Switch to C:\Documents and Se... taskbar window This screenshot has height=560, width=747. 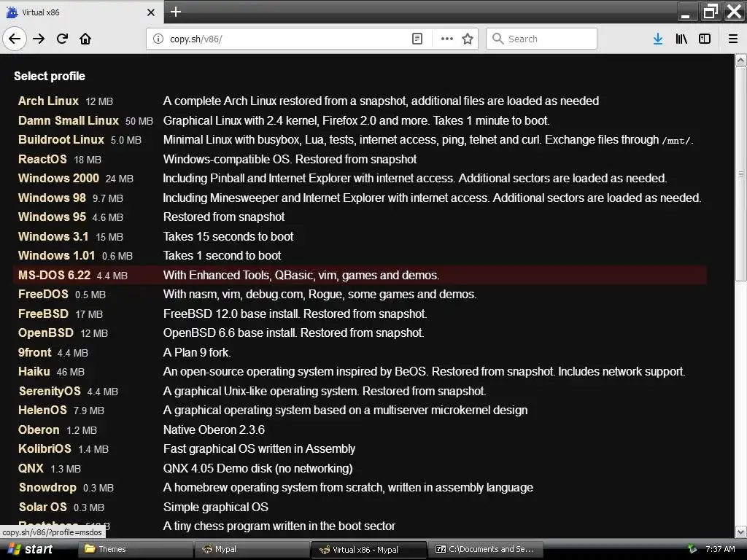pyautogui.click(x=485, y=549)
